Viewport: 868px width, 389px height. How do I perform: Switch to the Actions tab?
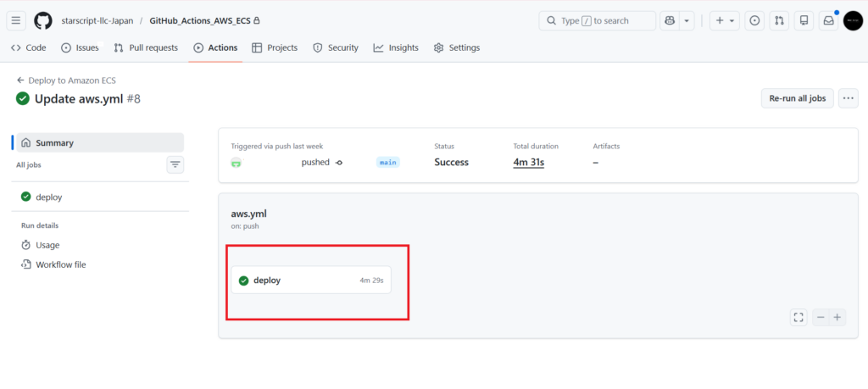point(215,47)
